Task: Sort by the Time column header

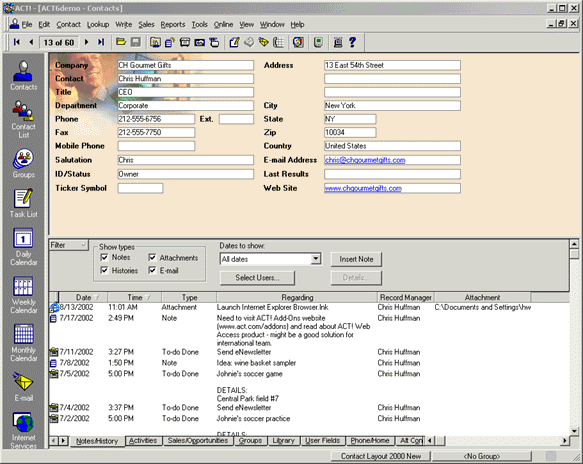Action: coord(135,297)
